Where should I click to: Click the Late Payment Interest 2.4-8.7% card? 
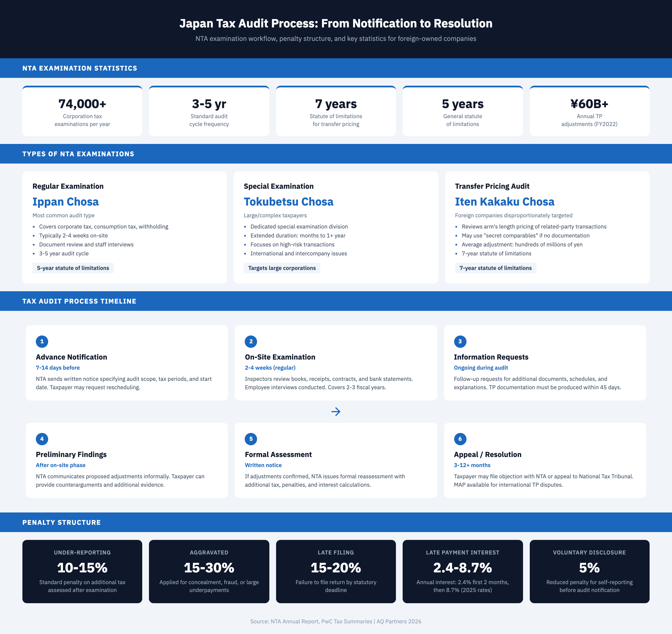[x=463, y=572]
